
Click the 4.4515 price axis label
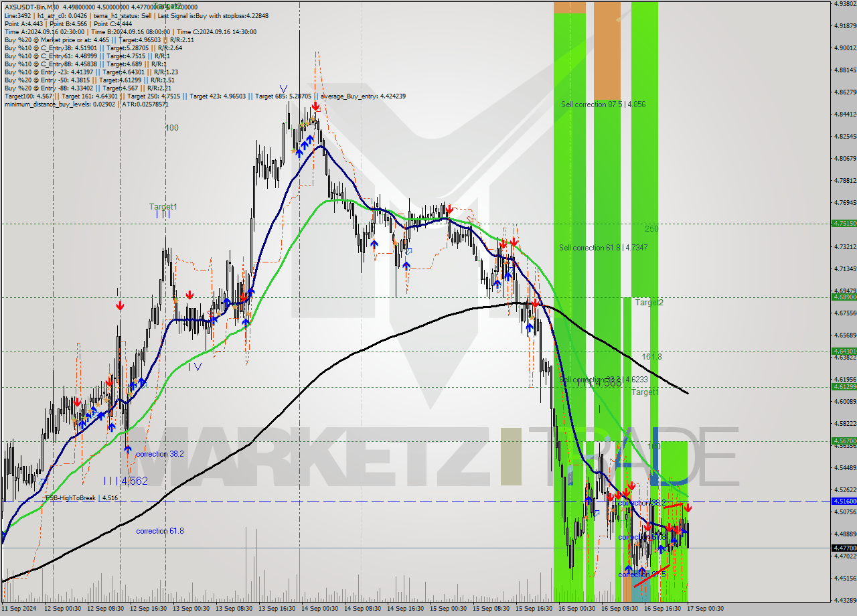pos(845,578)
